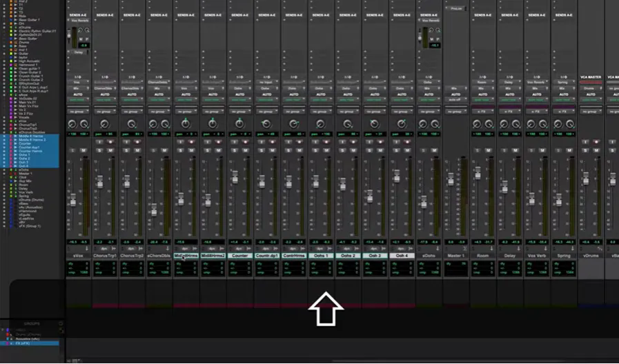
Task: Select 'Middle 8 Harms' in the track list
Action: pos(32,136)
